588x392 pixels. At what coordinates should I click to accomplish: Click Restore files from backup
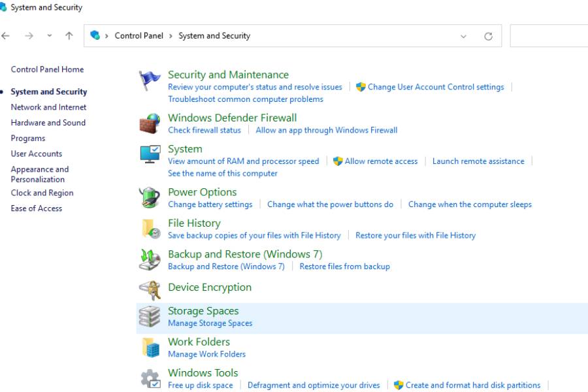pos(344,267)
